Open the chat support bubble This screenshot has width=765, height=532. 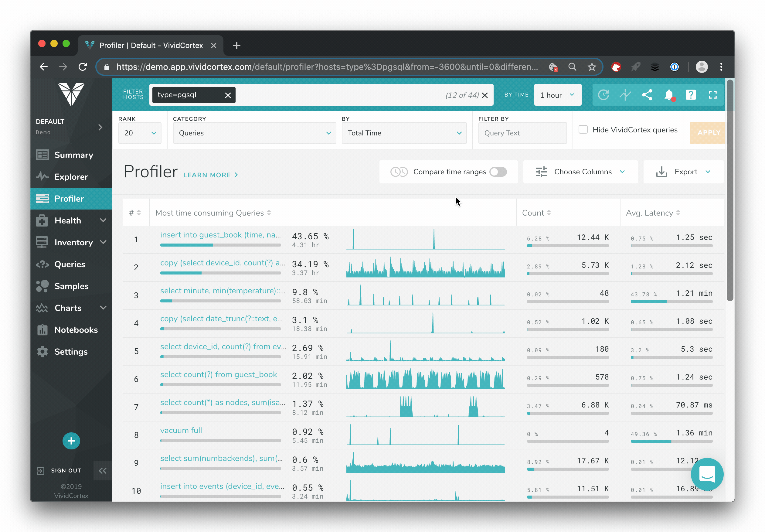pos(707,474)
